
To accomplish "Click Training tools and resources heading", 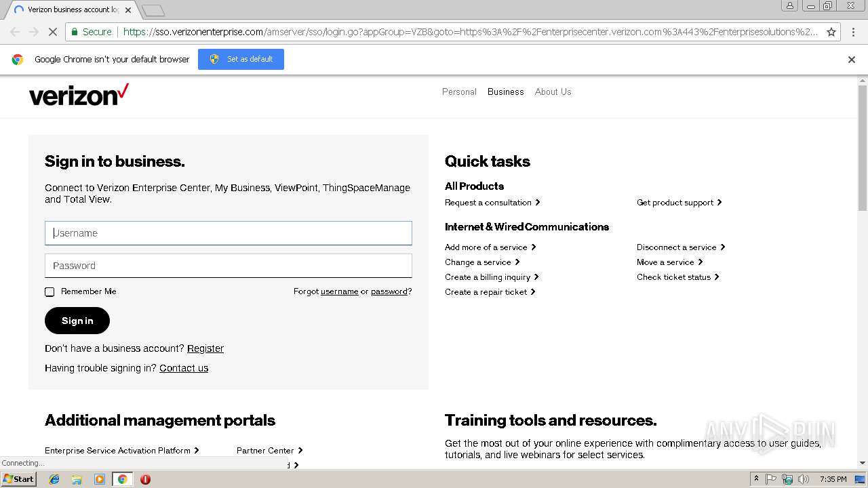I will point(551,420).
